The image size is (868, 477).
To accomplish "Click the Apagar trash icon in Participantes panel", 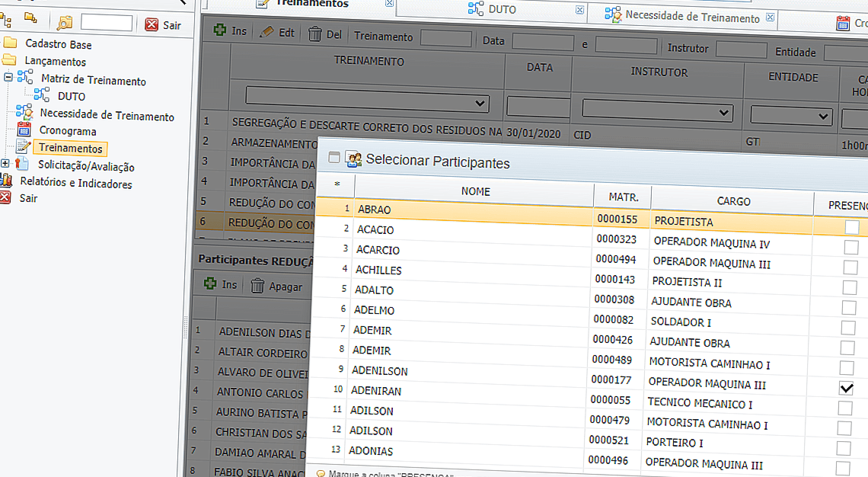I will tap(258, 286).
